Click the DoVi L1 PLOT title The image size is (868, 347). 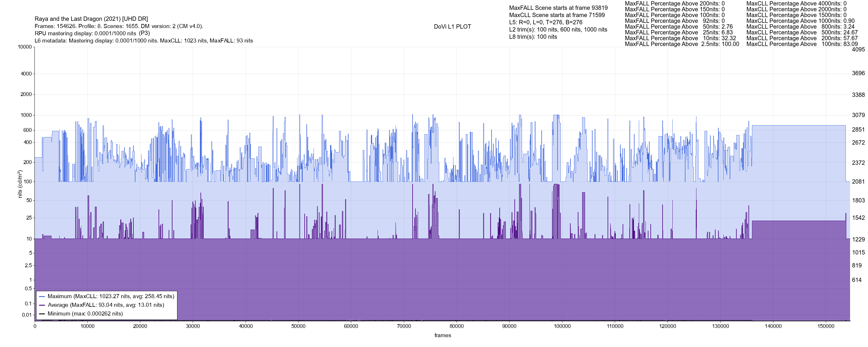coord(452,27)
